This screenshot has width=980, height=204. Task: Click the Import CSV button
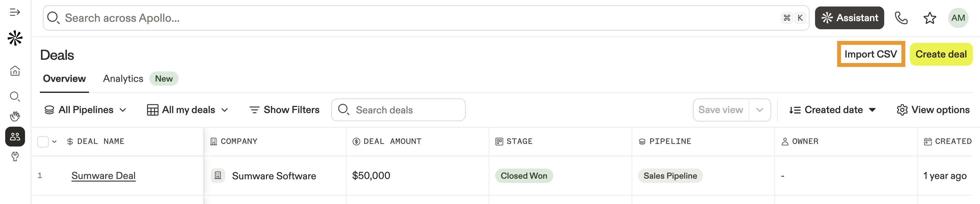click(x=871, y=54)
